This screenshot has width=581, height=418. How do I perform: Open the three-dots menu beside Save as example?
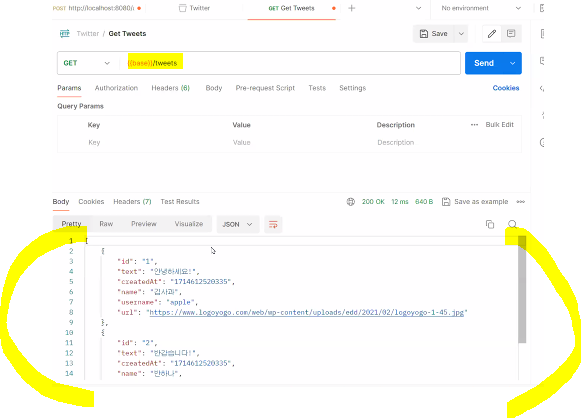tap(521, 202)
